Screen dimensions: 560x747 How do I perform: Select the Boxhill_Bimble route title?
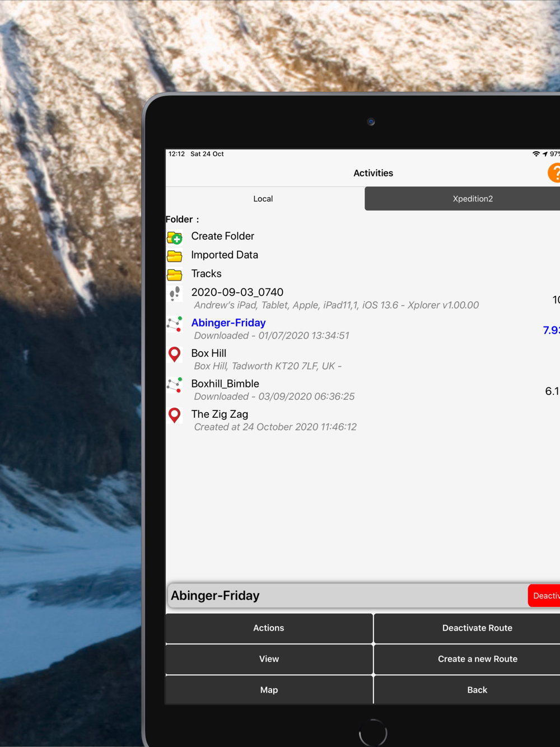pos(225,384)
